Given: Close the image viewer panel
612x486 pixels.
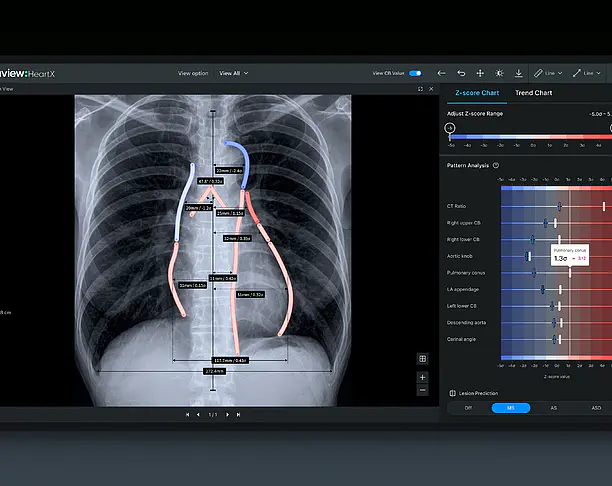Looking at the screenshot, I should click(431, 89).
